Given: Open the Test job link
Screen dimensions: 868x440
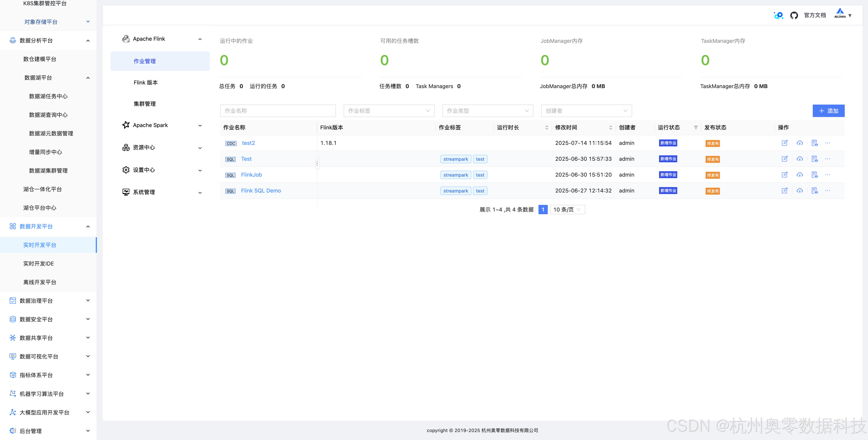Looking at the screenshot, I should pos(246,159).
